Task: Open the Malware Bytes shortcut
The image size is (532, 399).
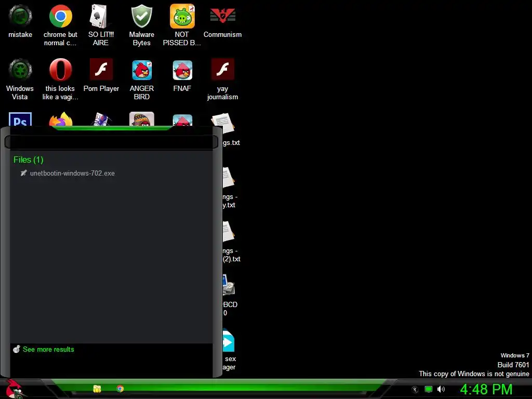Action: (x=141, y=25)
